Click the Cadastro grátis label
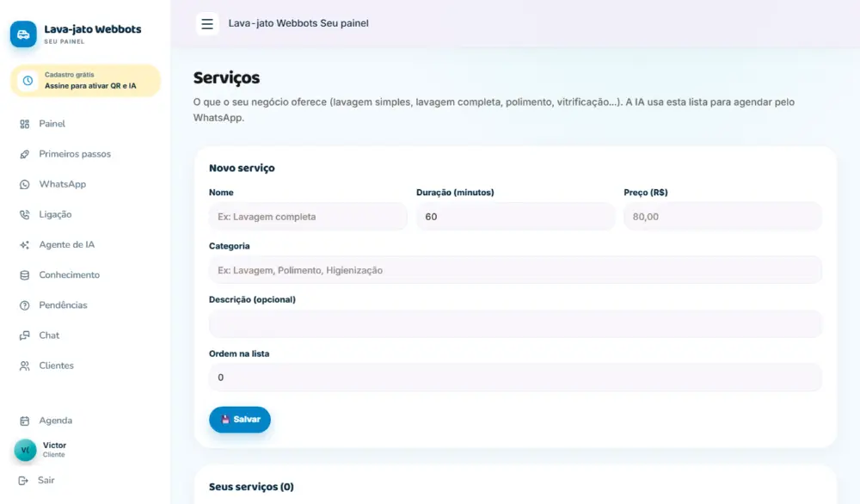The image size is (860, 504). pyautogui.click(x=70, y=75)
